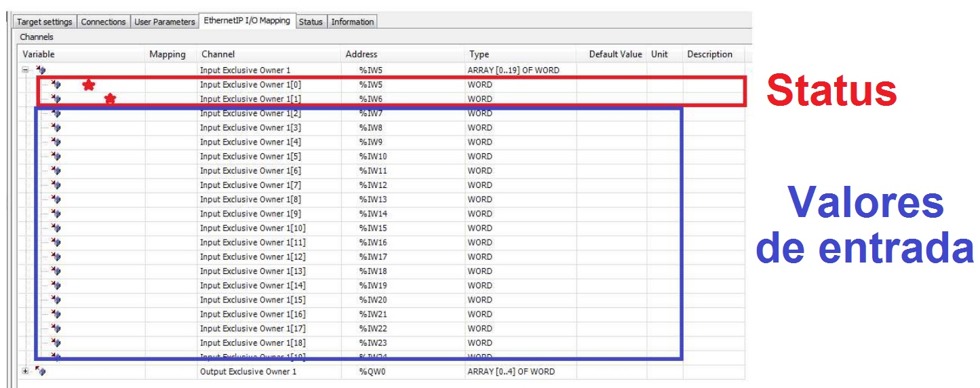Click variable icon in Input Exclusive Owner 1[10] row

56,228
